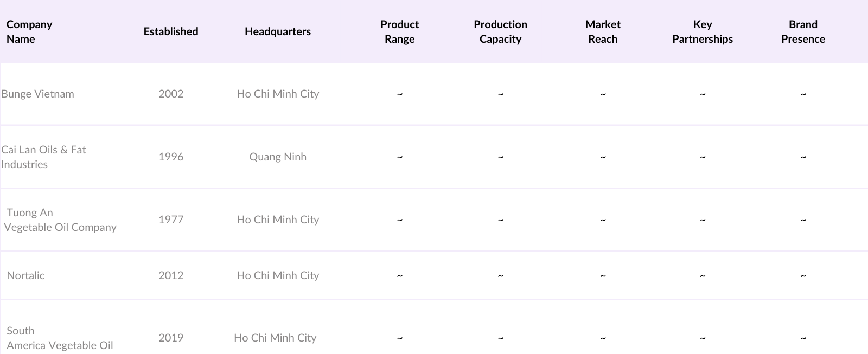Click the Established column header

(x=171, y=31)
